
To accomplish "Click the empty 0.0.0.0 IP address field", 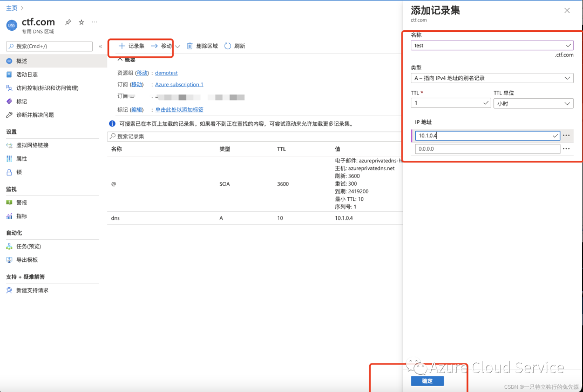I will [x=487, y=149].
